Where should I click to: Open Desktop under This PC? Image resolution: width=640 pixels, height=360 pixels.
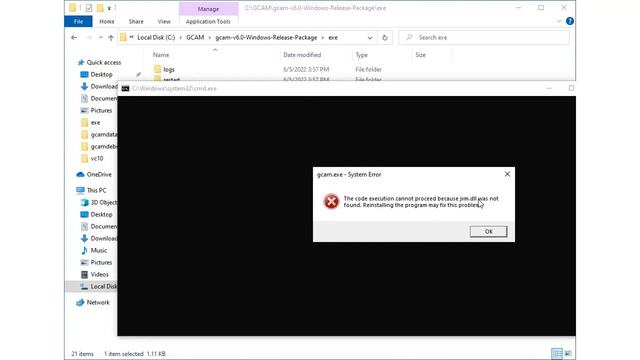96,214
